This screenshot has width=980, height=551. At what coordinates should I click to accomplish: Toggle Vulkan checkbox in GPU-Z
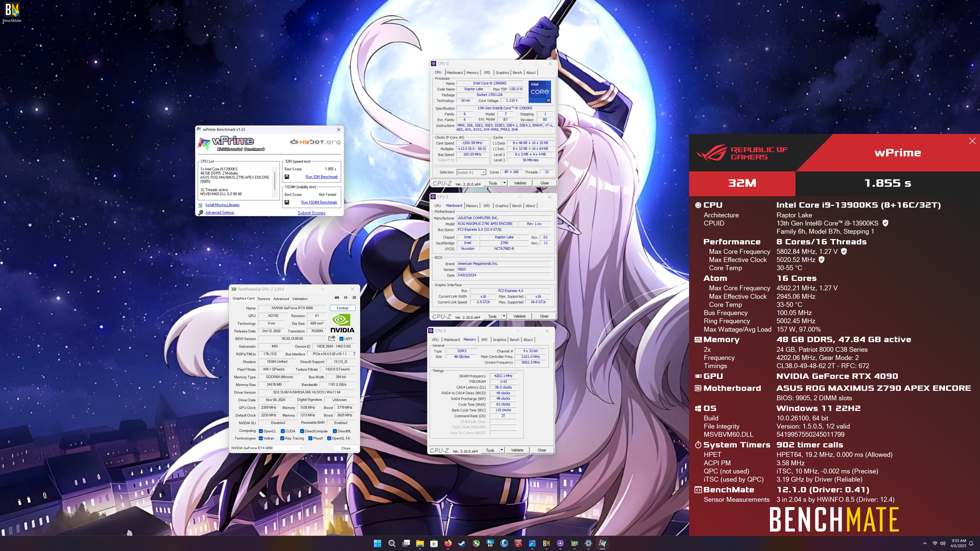(x=261, y=439)
